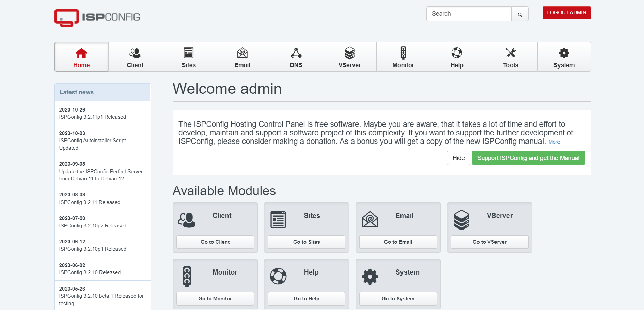Log out with LOGOUT ADMIN button
644x310 pixels.
point(567,13)
